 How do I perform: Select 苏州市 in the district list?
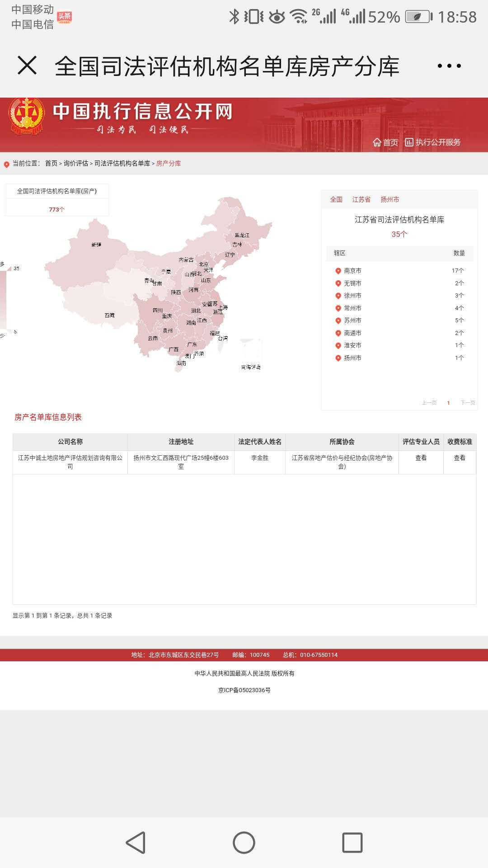(352, 321)
